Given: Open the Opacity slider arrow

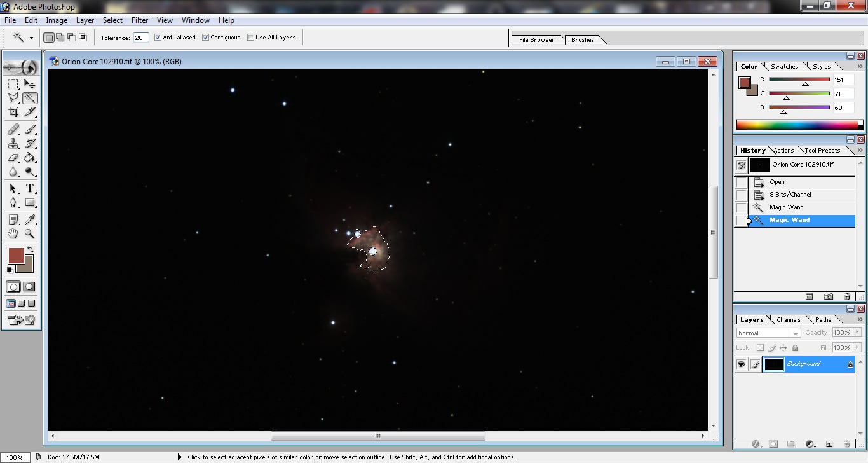Looking at the screenshot, I should (x=857, y=332).
